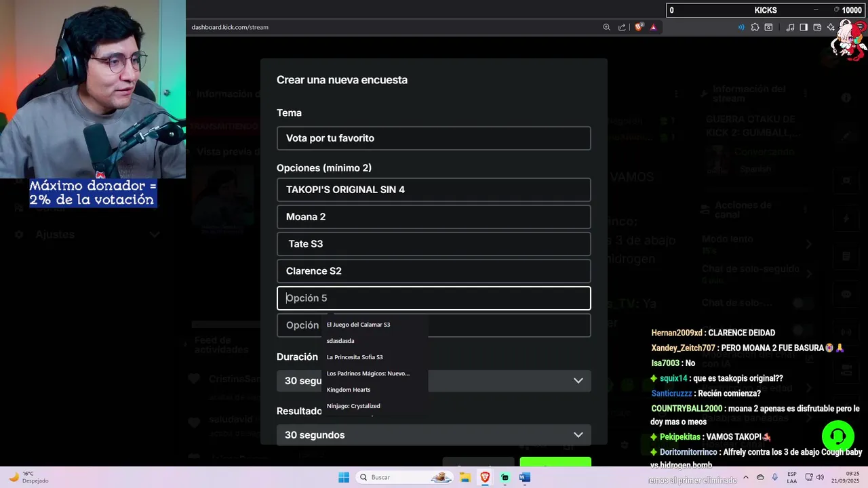Click the Brave Rewards triangle icon

click(x=653, y=27)
